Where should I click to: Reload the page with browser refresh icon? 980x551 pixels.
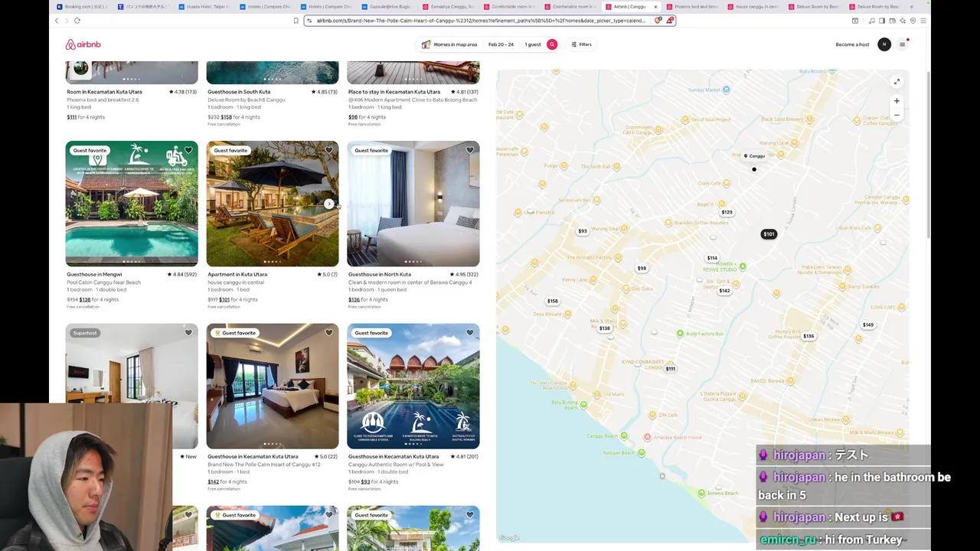77,21
